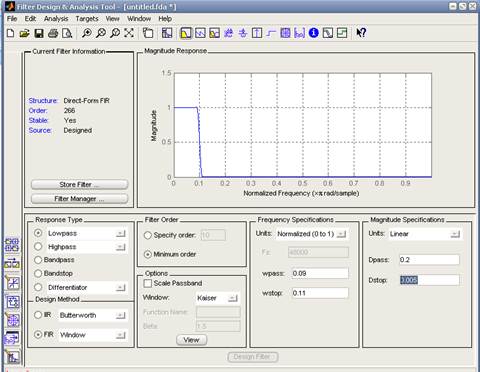Show the Magnitude and Phase Responses

pos(214,33)
